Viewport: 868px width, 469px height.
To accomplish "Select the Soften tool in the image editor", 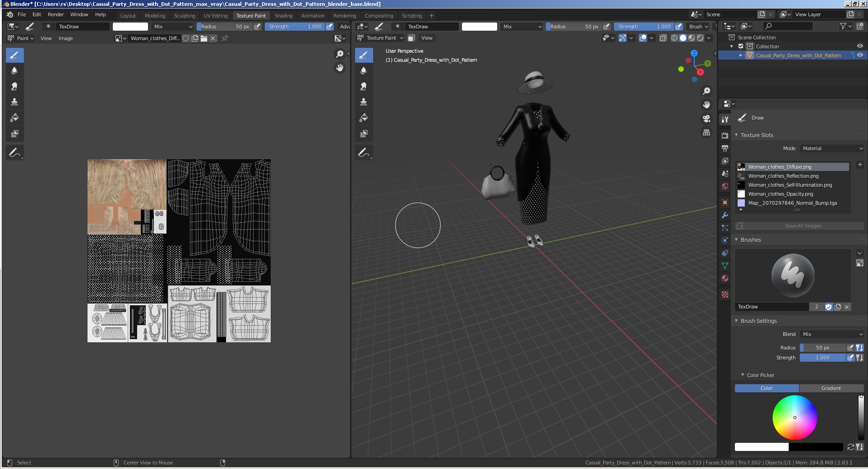I will 14,71.
